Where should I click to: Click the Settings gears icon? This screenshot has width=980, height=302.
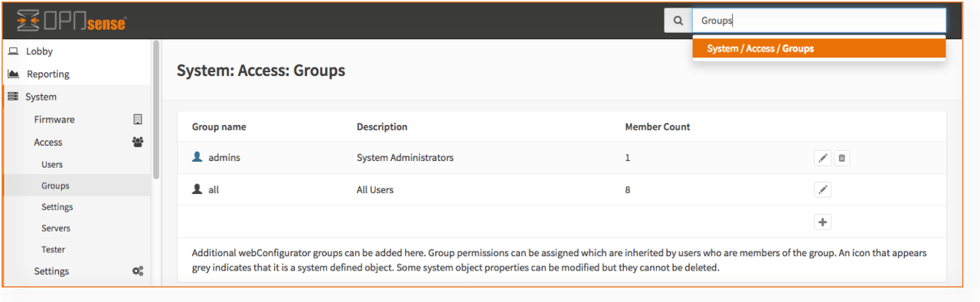click(138, 271)
